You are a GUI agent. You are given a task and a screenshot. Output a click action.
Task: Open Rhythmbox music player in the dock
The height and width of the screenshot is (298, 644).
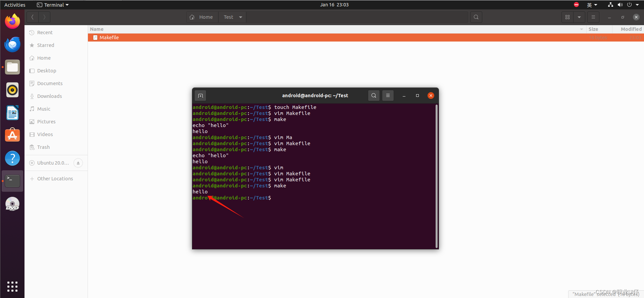(x=12, y=90)
